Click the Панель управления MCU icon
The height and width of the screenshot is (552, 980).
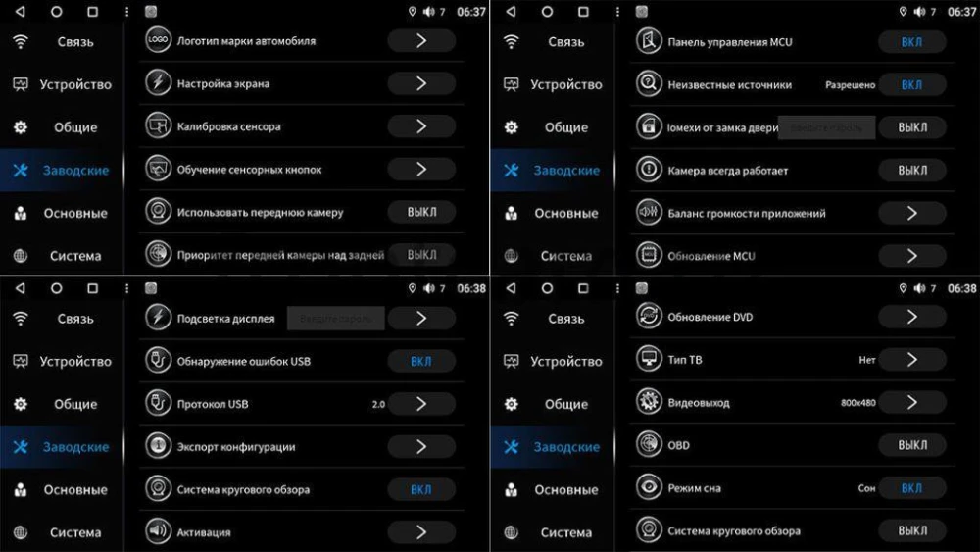tap(649, 41)
